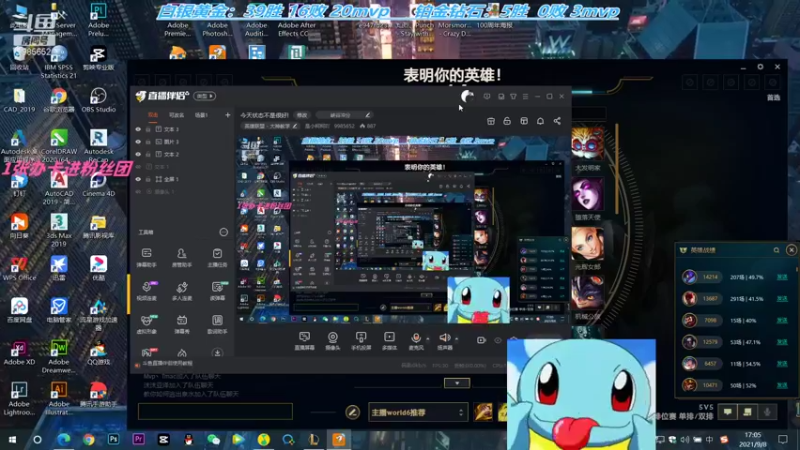This screenshot has height=450, width=800.
Task: Click the unlock icon in the stream header
Action: click(x=507, y=121)
